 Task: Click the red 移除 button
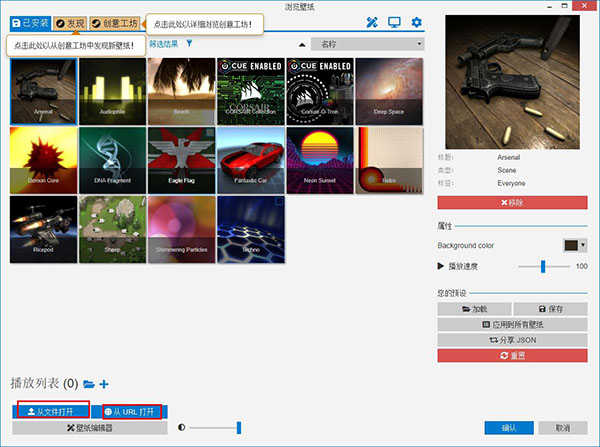512,202
